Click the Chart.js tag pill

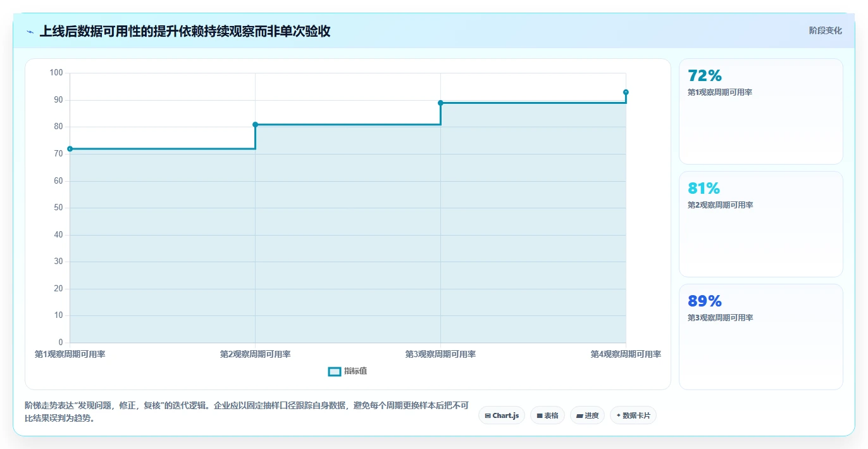[x=502, y=415]
